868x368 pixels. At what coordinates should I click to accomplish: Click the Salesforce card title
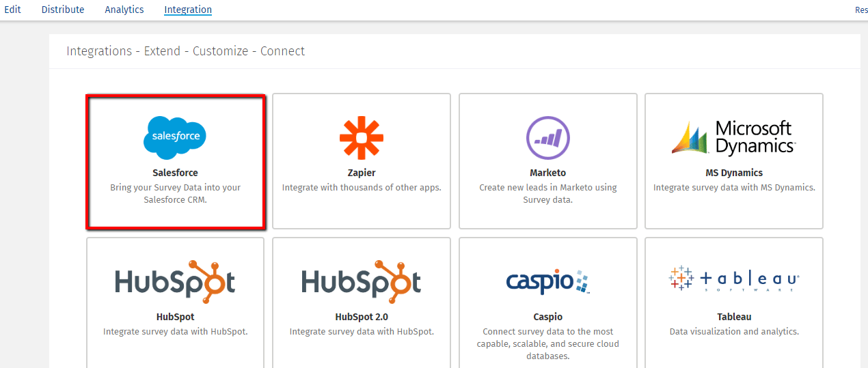click(175, 173)
